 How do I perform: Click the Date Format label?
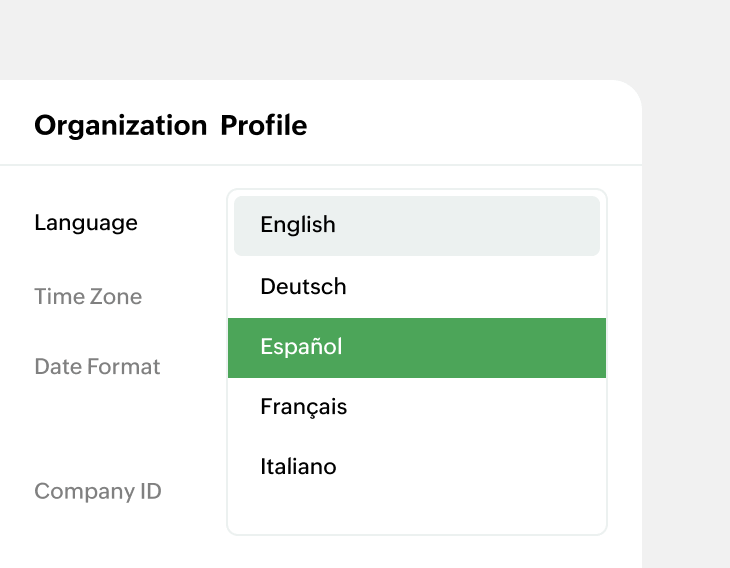pyautogui.click(x=97, y=367)
